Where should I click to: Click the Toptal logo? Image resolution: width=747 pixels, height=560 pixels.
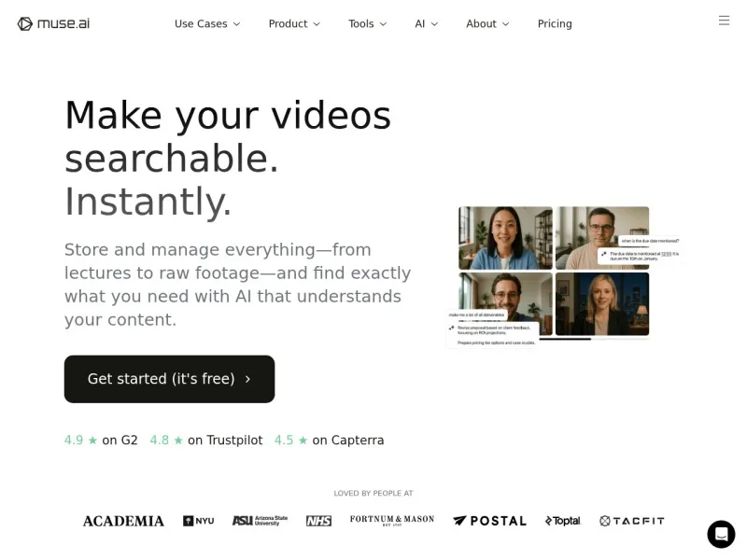[562, 521]
